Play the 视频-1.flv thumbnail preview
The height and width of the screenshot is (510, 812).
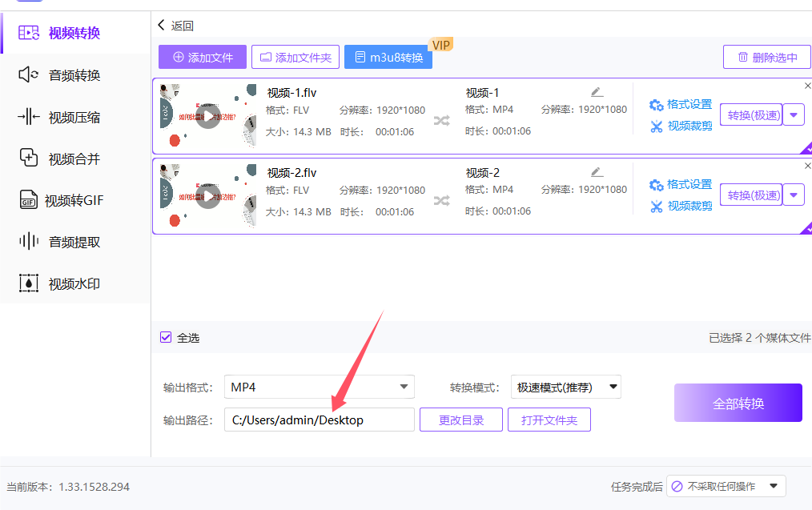coord(208,117)
